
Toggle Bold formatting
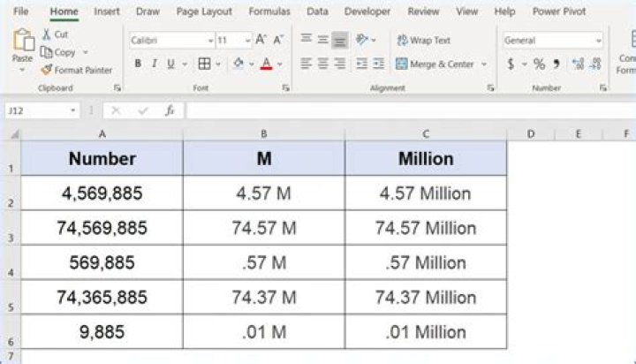(138, 64)
